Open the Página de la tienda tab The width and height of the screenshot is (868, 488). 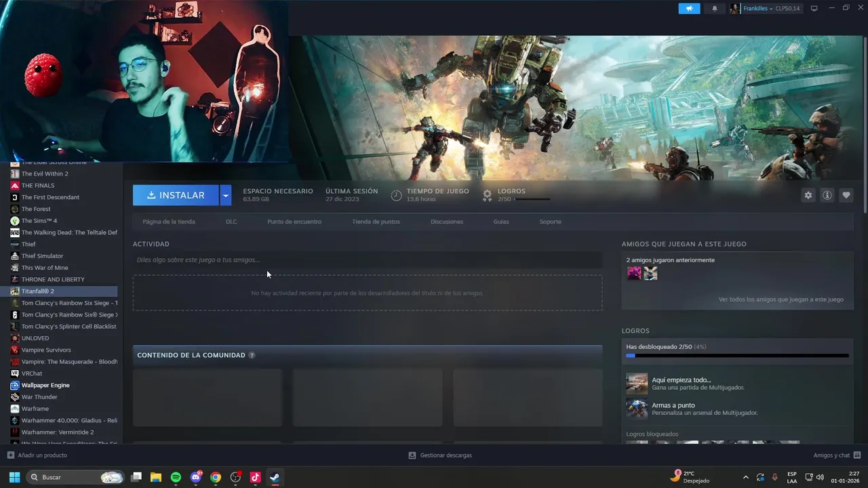pos(169,222)
